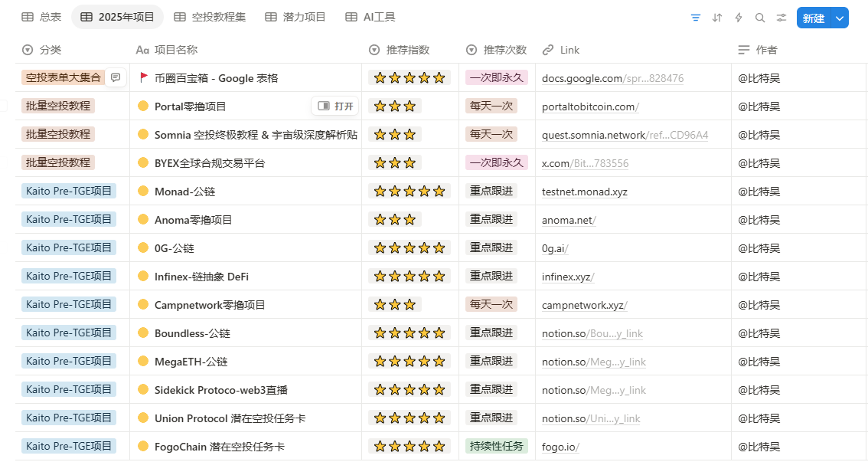Open the 0g.ai link
The width and height of the screenshot is (868, 462).
555,248
